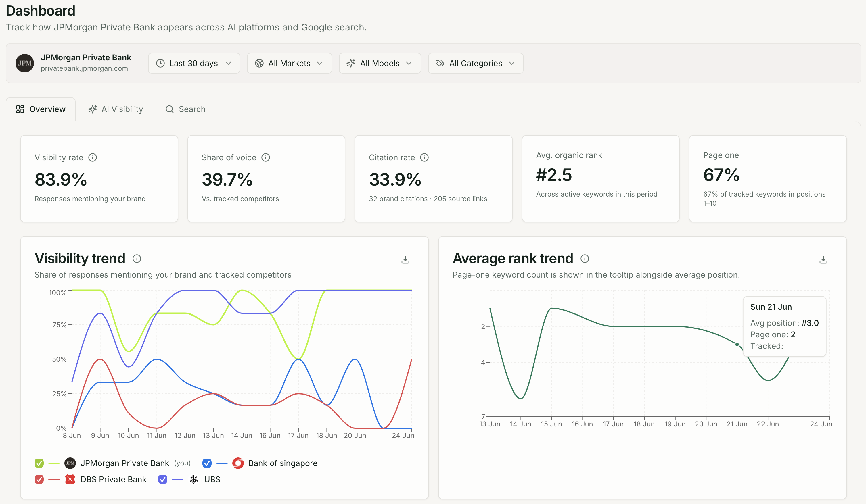The image size is (866, 504).
Task: Click the Average rank trend info icon
Action: (585, 259)
